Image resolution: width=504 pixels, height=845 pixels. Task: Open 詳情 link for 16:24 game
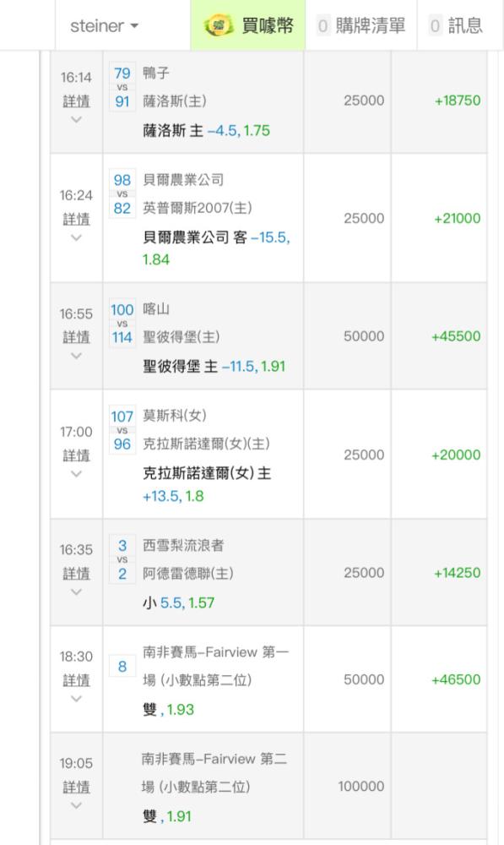click(76, 219)
